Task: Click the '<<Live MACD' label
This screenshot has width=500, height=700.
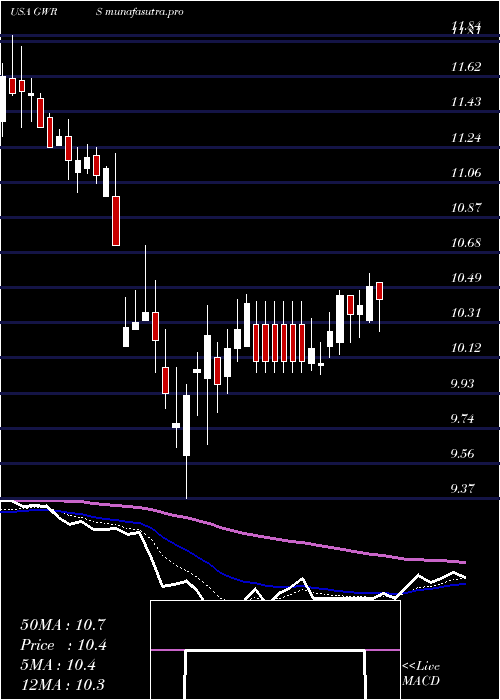Action: 421,674
